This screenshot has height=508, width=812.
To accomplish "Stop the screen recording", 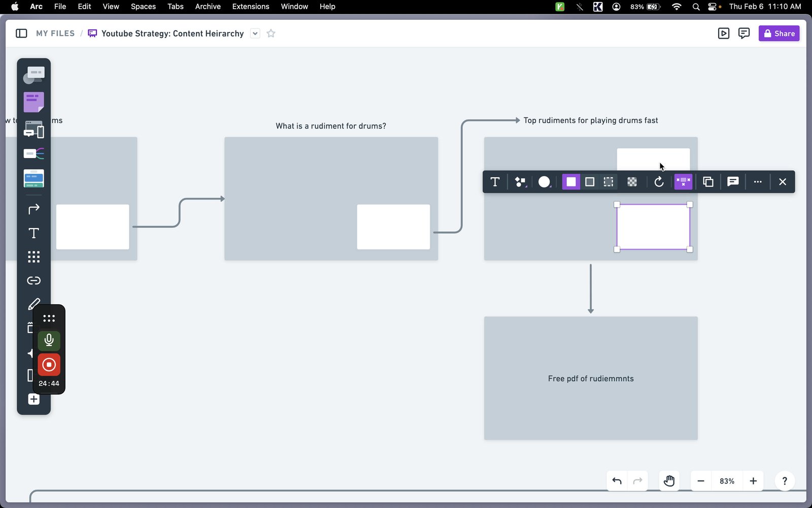I will [49, 365].
